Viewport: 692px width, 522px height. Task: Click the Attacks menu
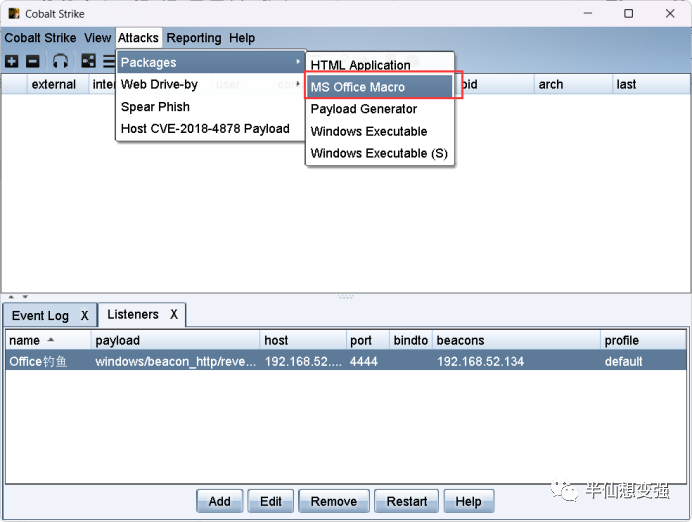click(138, 38)
